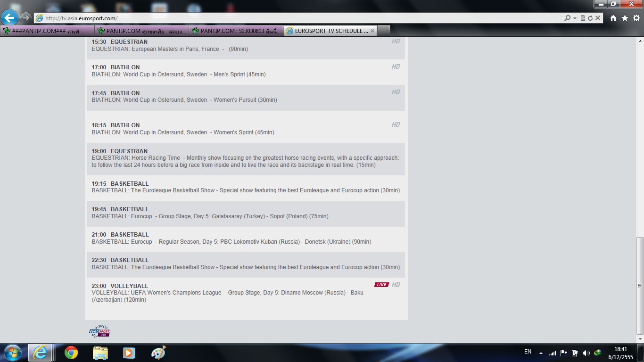Go to the browser home page icon

(613, 18)
